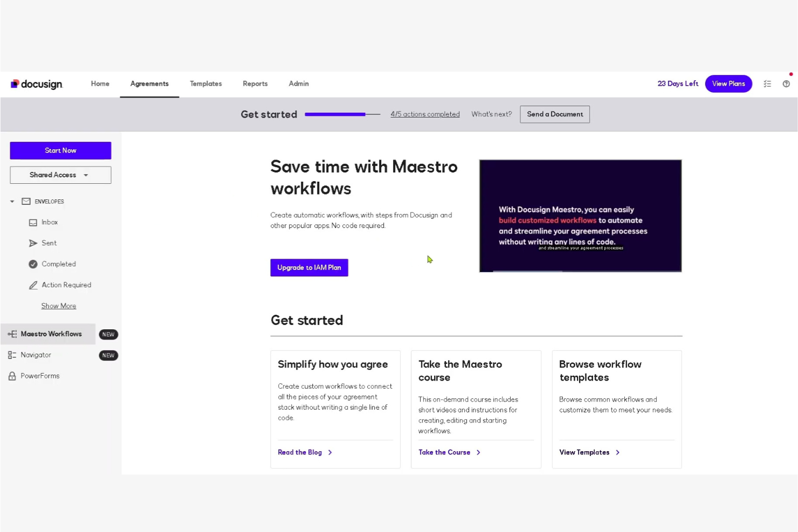
Task: Open the checklist icon in the header
Action: (x=767, y=84)
